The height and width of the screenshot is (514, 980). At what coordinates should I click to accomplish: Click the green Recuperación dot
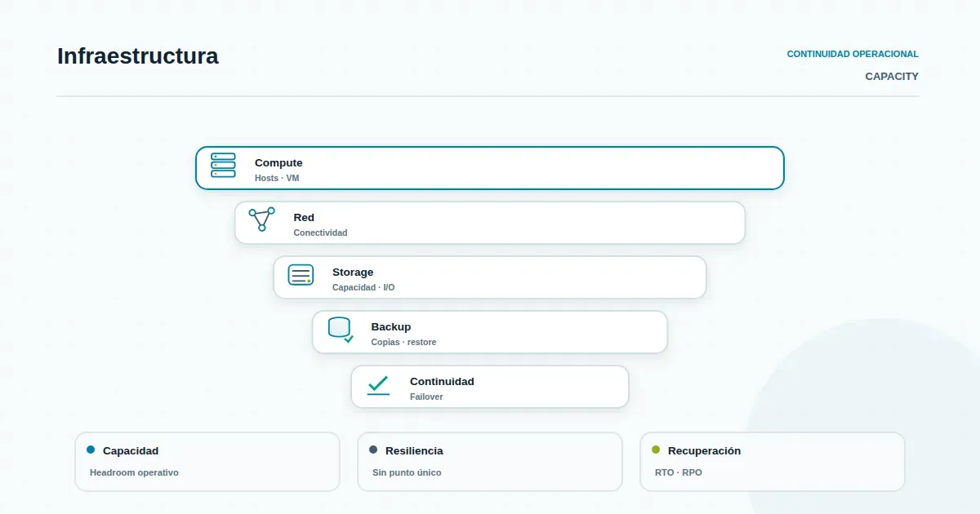pos(656,450)
